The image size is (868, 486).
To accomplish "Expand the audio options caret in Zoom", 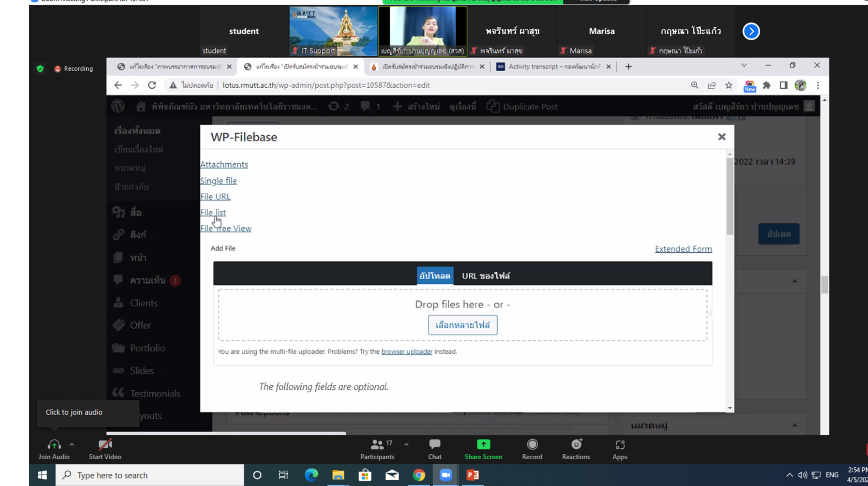I will pos(72,444).
